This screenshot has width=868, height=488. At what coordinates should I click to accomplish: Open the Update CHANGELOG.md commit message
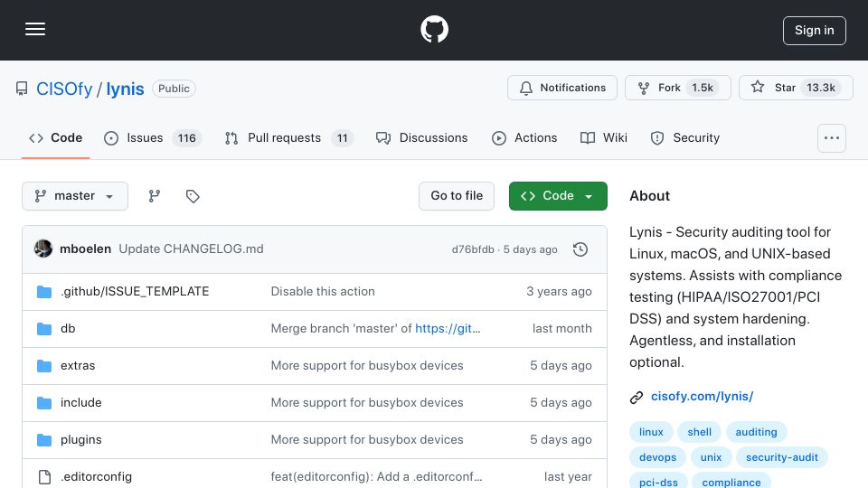pyautogui.click(x=191, y=249)
